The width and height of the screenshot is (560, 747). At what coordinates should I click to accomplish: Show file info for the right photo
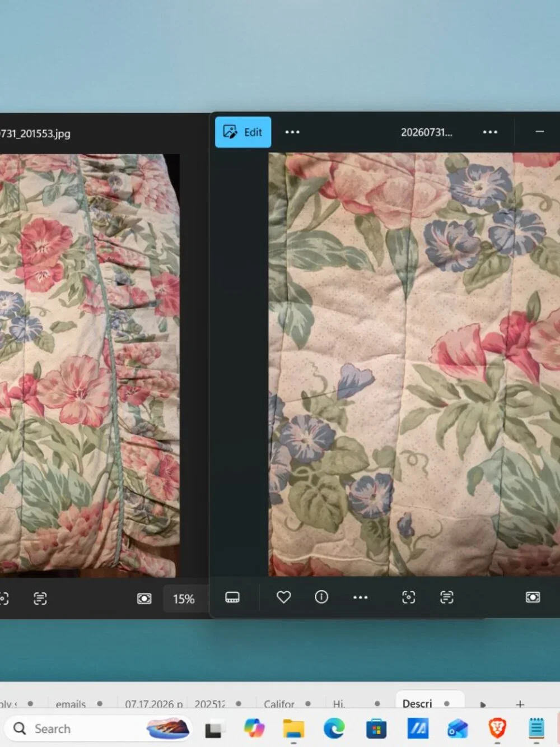click(321, 597)
